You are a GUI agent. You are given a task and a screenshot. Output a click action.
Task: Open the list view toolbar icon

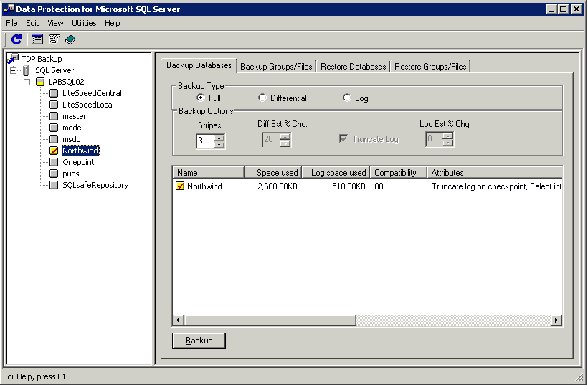[37, 39]
